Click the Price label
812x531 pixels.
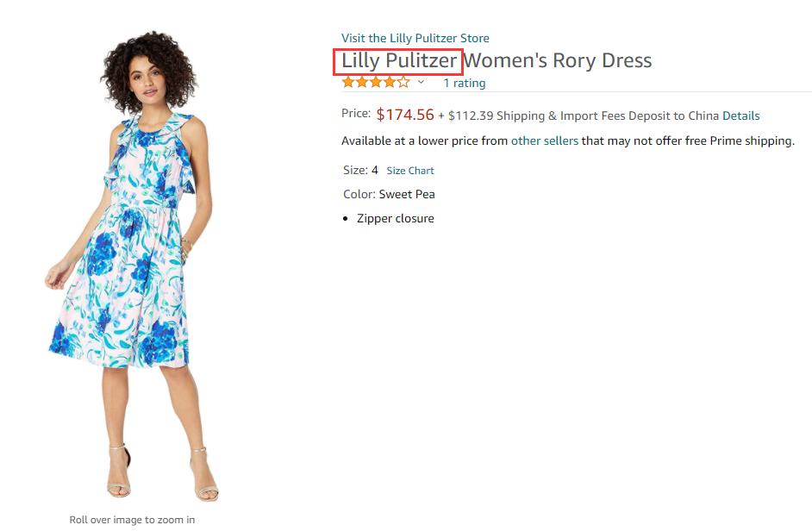355,113
